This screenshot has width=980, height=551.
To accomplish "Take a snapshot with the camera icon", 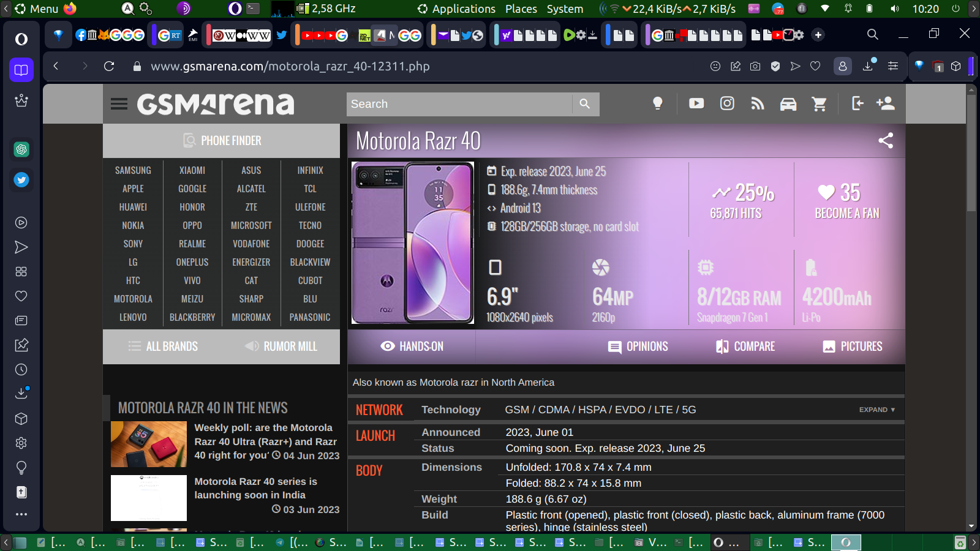I will 755,66.
